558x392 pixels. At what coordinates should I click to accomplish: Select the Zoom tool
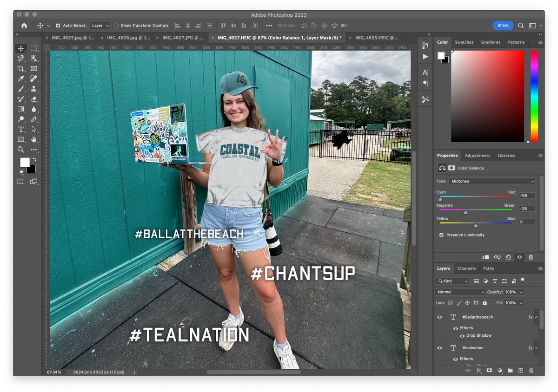(x=21, y=150)
